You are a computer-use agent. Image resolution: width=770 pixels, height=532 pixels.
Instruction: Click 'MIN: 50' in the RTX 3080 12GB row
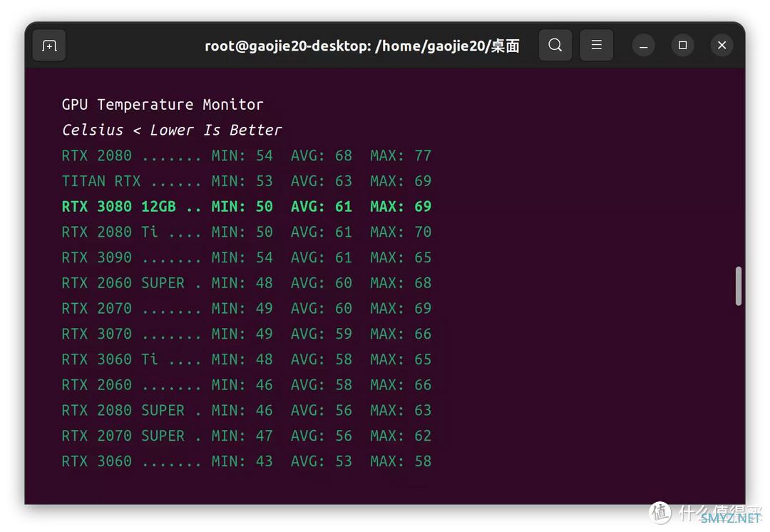242,207
